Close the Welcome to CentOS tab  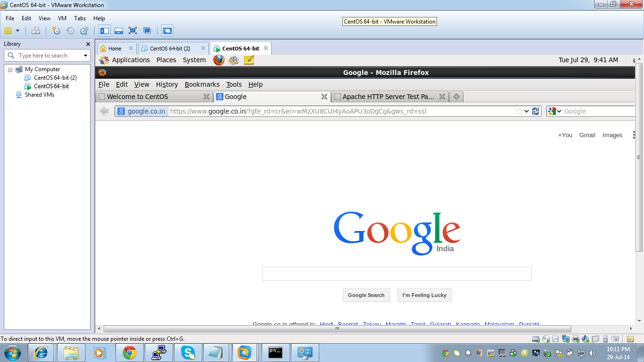206,97
